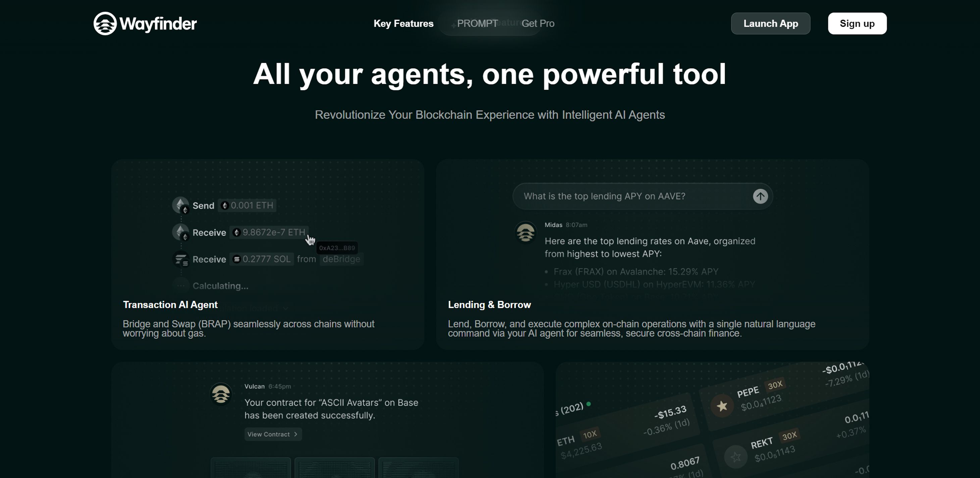Click the Launch App button

770,23
